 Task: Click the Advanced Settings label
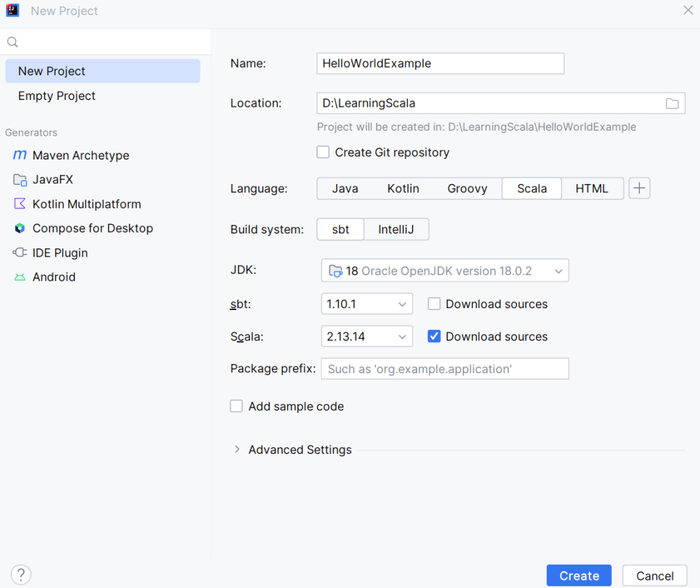[x=300, y=450]
